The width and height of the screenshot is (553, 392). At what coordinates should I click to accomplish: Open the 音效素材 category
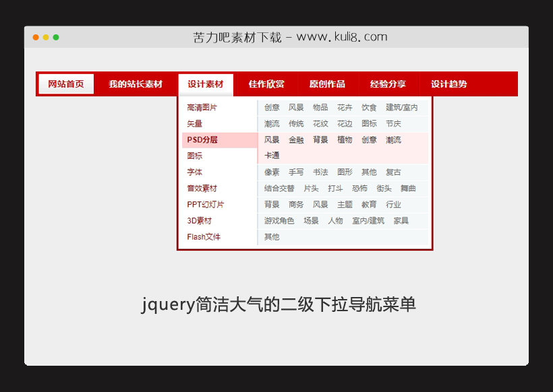202,188
